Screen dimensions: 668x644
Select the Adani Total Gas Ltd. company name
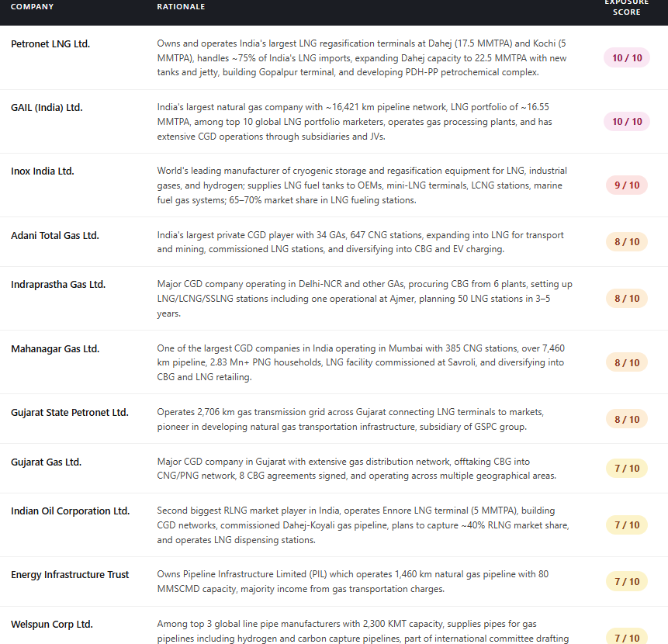[x=54, y=236]
